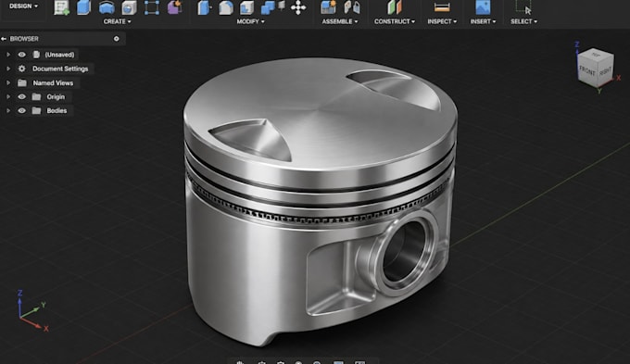Select the Extrude box tool
The height and width of the screenshot is (364, 630).
click(83, 7)
